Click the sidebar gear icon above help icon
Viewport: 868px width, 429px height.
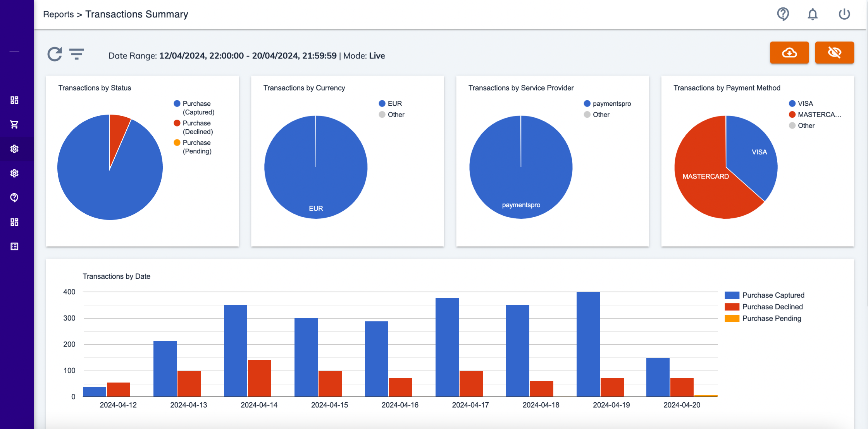tap(14, 173)
